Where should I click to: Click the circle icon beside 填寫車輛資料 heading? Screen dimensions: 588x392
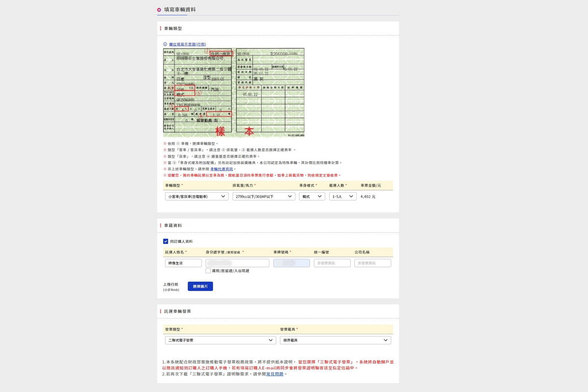(x=159, y=10)
